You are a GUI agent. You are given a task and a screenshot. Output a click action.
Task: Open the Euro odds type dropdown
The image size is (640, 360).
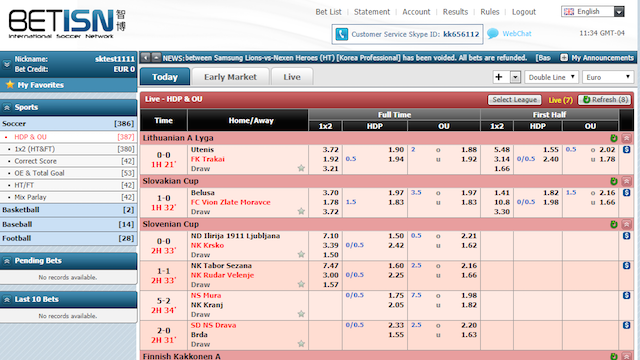608,77
